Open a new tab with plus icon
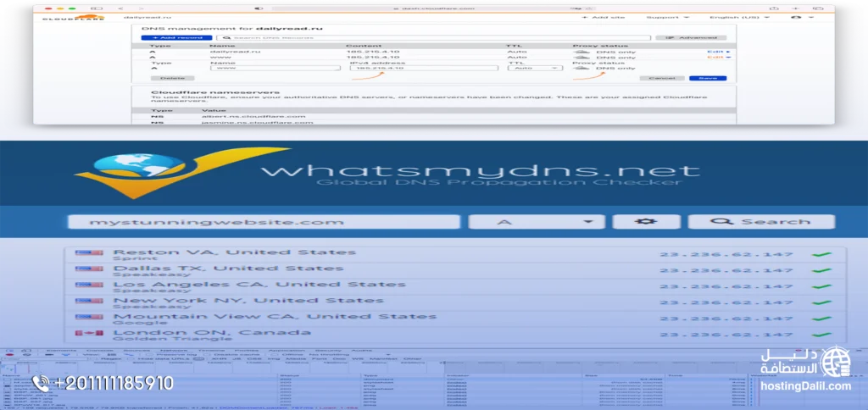868x410 pixels. 795,8
